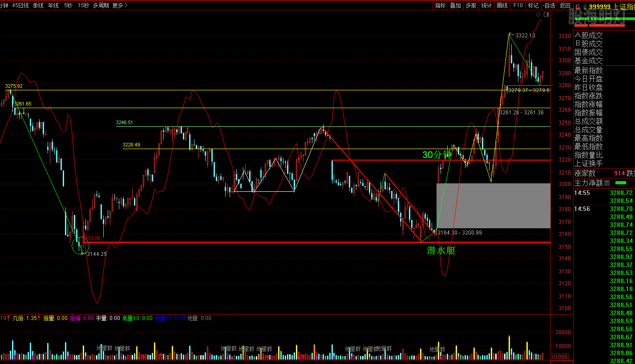Open the 指标 indicator menu
Screen dimensions: 635x364
441,5
